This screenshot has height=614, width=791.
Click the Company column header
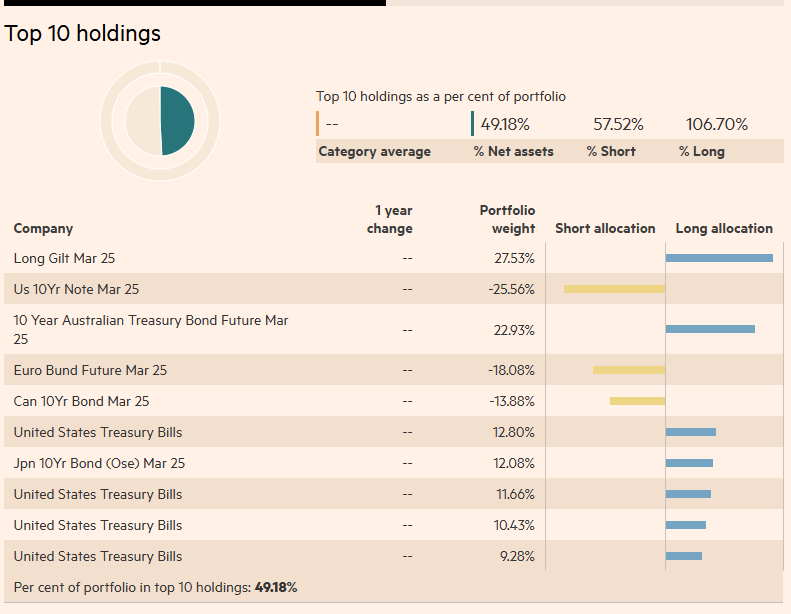[43, 228]
